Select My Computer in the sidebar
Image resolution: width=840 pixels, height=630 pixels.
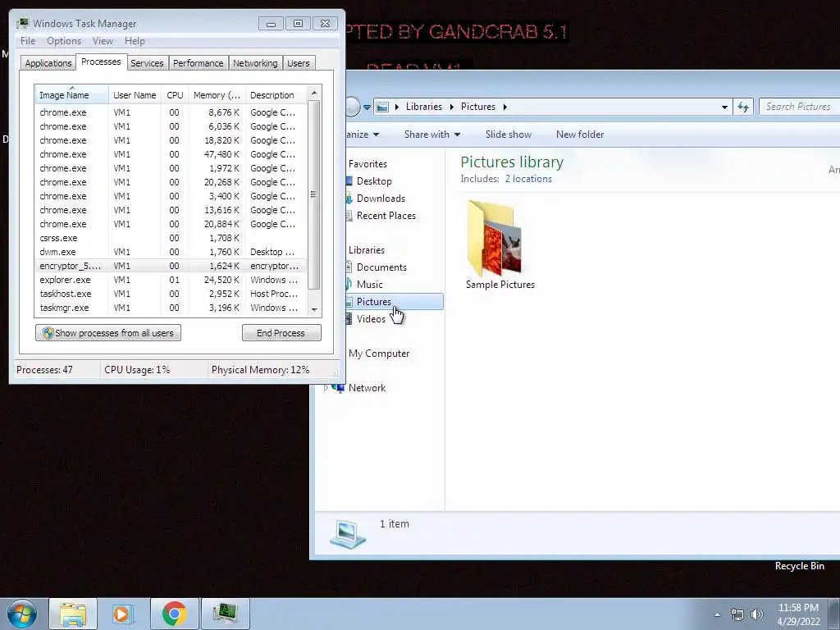pos(379,354)
